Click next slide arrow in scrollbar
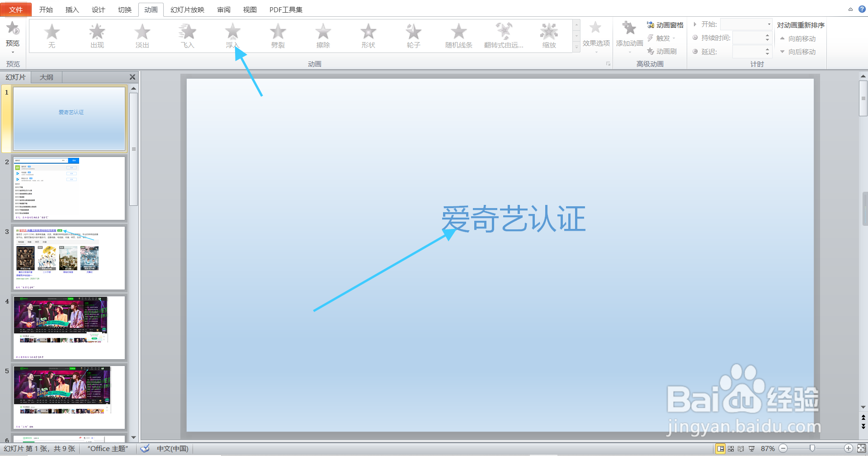This screenshot has height=456, width=868. coord(863,426)
